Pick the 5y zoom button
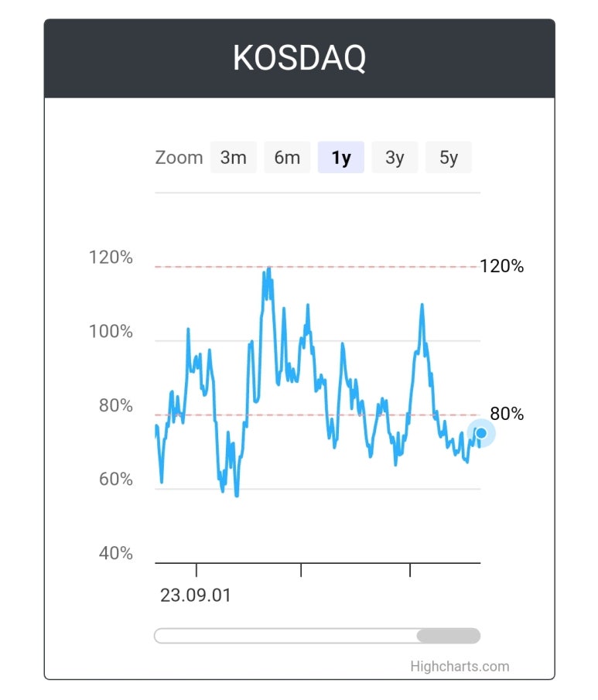This screenshot has width=598, height=700. [449, 157]
